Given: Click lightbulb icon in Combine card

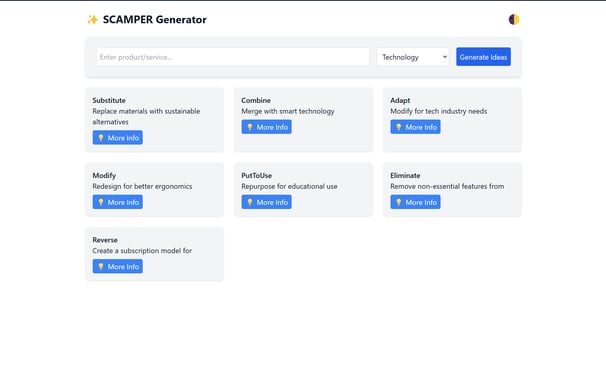Looking at the screenshot, I should coord(250,127).
